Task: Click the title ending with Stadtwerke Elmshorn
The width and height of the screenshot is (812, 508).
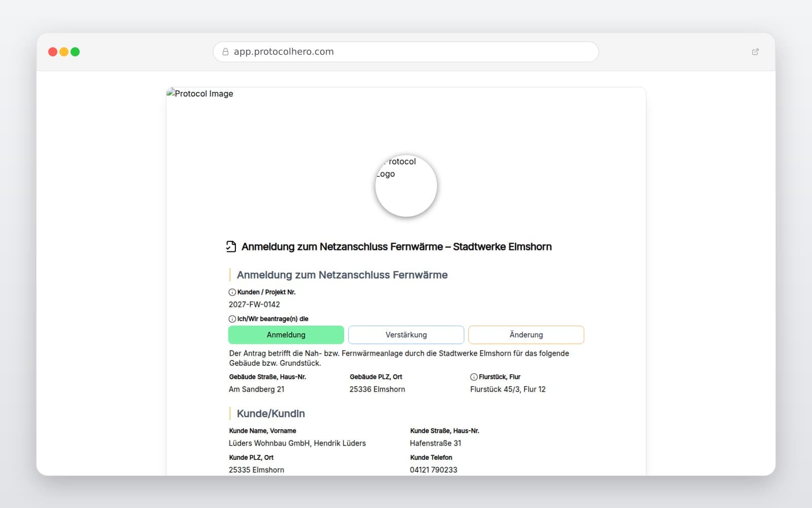Action: pyautogui.click(x=396, y=246)
